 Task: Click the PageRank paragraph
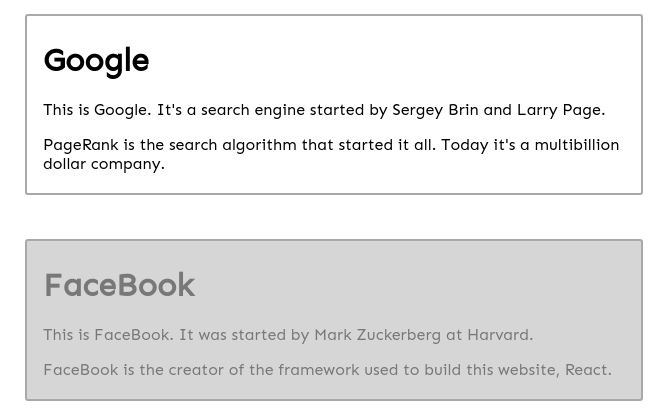click(331, 154)
